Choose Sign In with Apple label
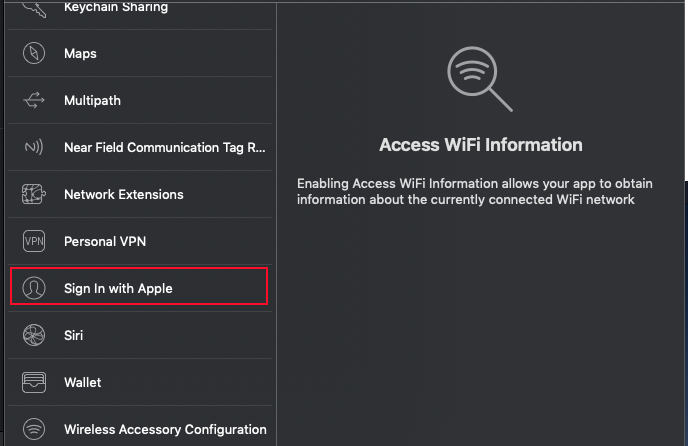This screenshot has width=688, height=446. (x=118, y=288)
